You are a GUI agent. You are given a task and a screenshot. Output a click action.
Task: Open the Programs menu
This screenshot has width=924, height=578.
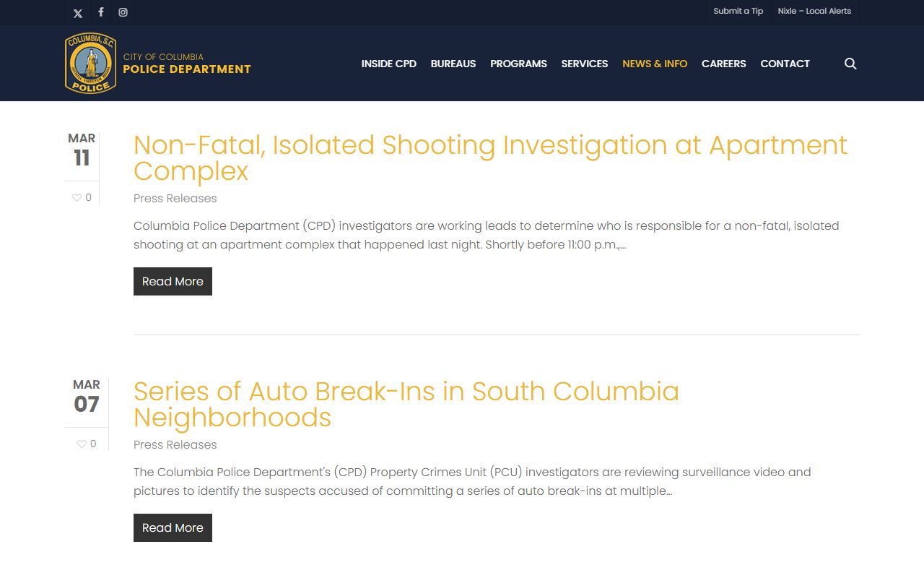(x=518, y=64)
